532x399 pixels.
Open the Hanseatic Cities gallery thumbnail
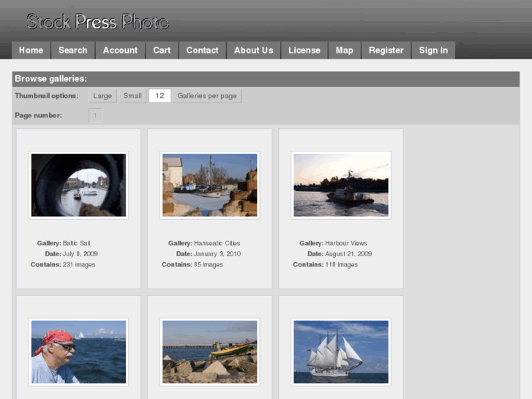point(210,185)
